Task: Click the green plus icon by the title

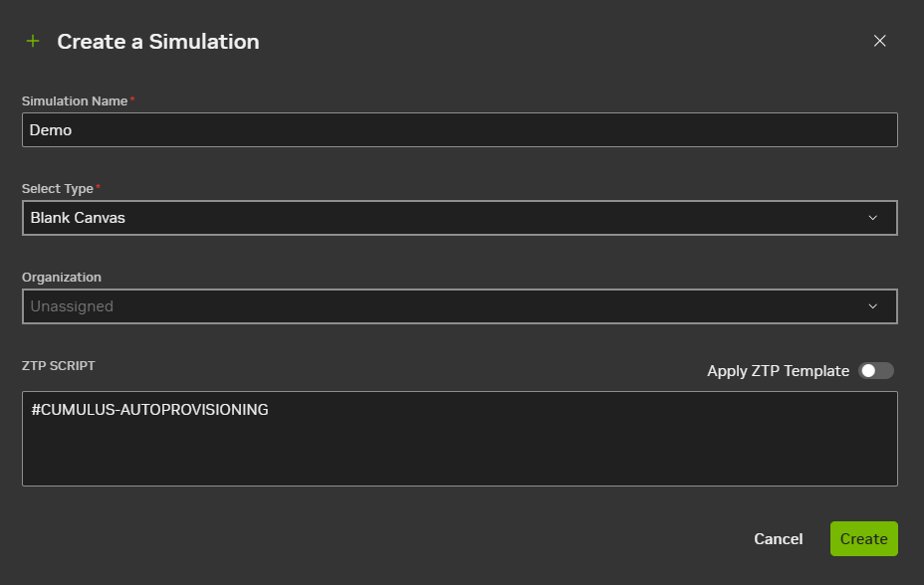Action: (x=33, y=42)
